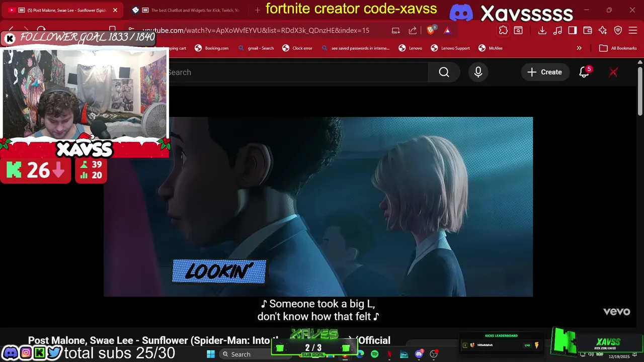
Task: Open Brave Wallet icon
Action: (x=588, y=30)
